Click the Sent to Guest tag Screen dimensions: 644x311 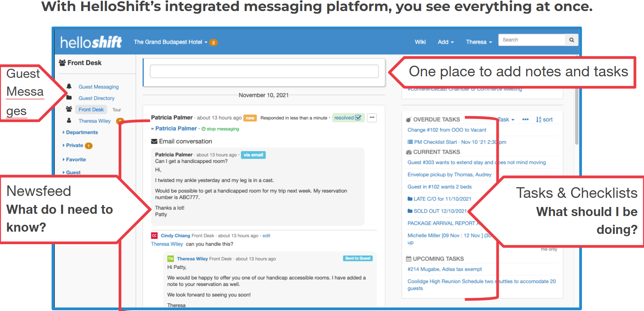(x=357, y=258)
